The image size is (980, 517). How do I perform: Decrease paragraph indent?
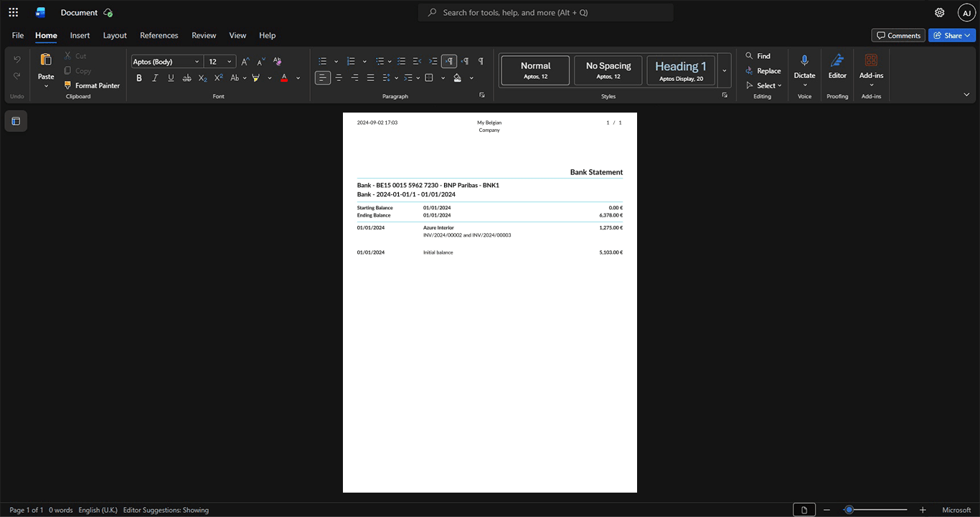click(x=418, y=62)
